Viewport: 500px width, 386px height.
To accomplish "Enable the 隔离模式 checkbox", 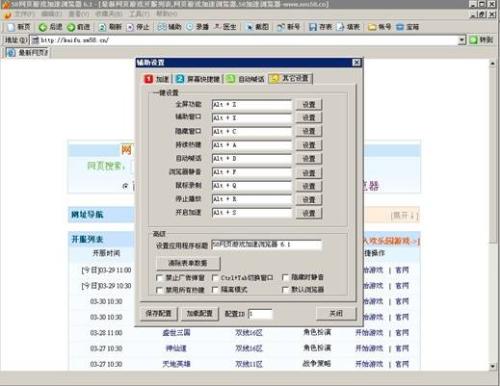I will click(215, 290).
